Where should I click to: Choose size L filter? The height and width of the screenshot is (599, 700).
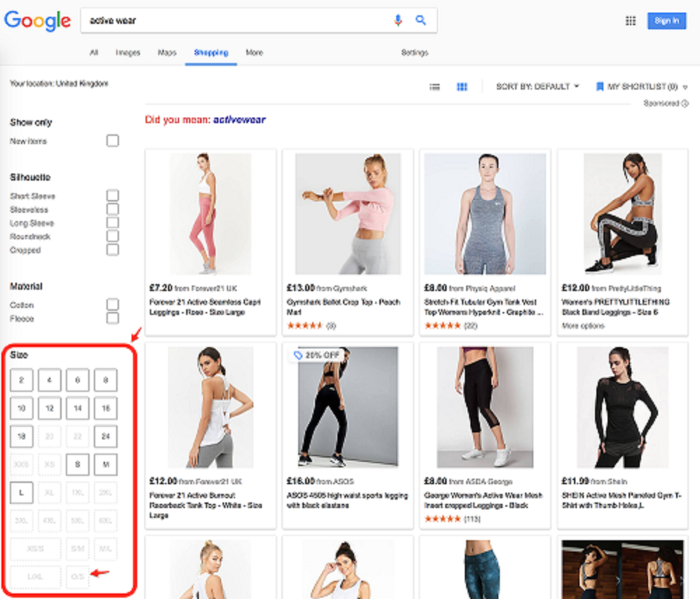[22, 493]
